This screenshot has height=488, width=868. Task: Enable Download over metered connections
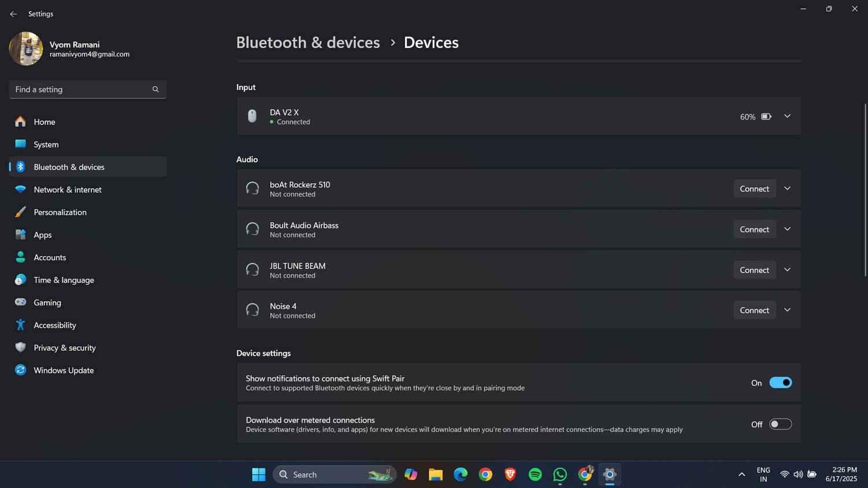click(x=780, y=424)
